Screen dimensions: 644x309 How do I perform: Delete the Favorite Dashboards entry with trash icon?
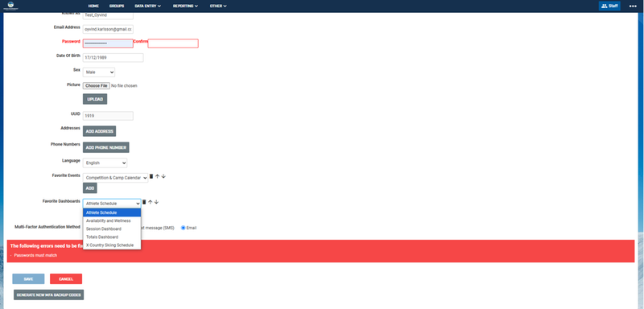pyautogui.click(x=144, y=202)
